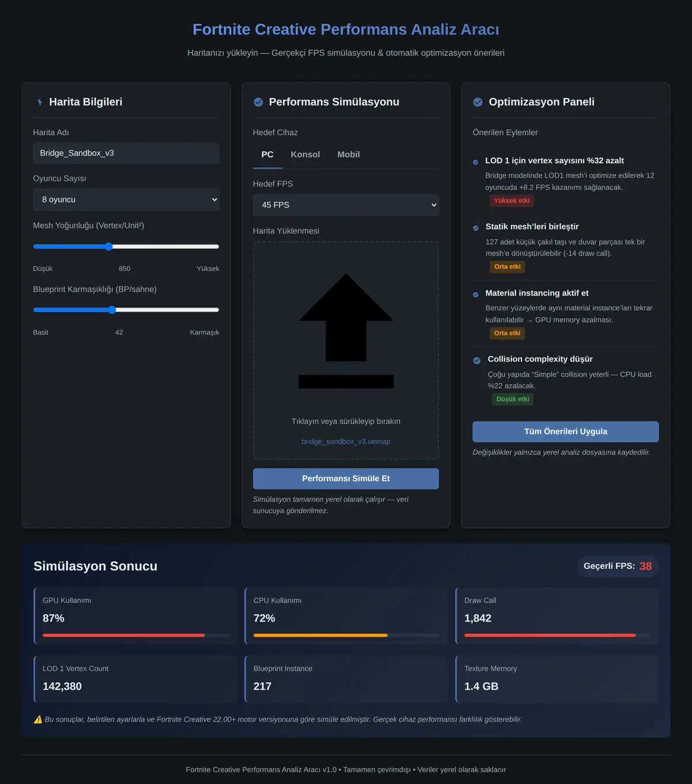Image resolution: width=692 pixels, height=784 pixels.
Task: Click the 'LOD 1 için vertex sayısını %32 azalt' title
Action: tap(554, 160)
